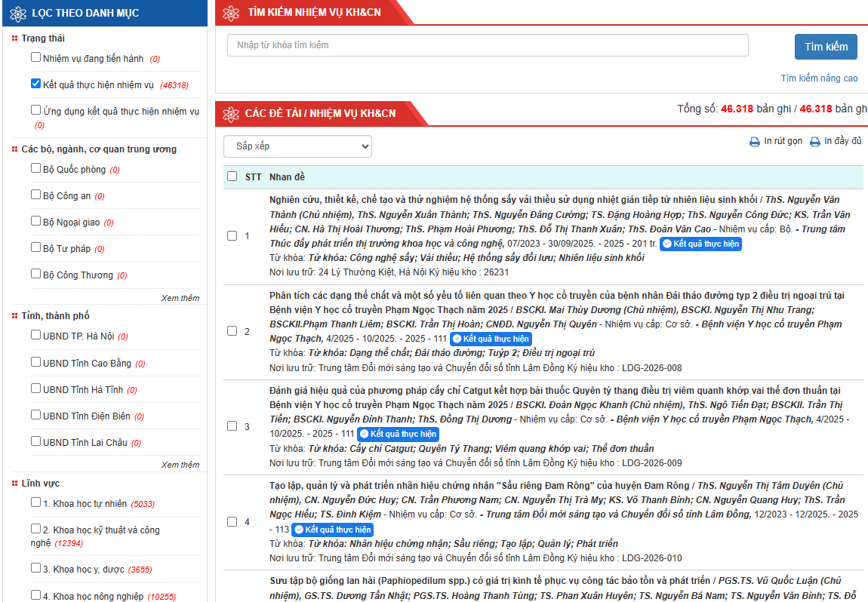
Task: Click the atom icon beside LỌC THEO DANH MỤC
Action: click(x=17, y=14)
